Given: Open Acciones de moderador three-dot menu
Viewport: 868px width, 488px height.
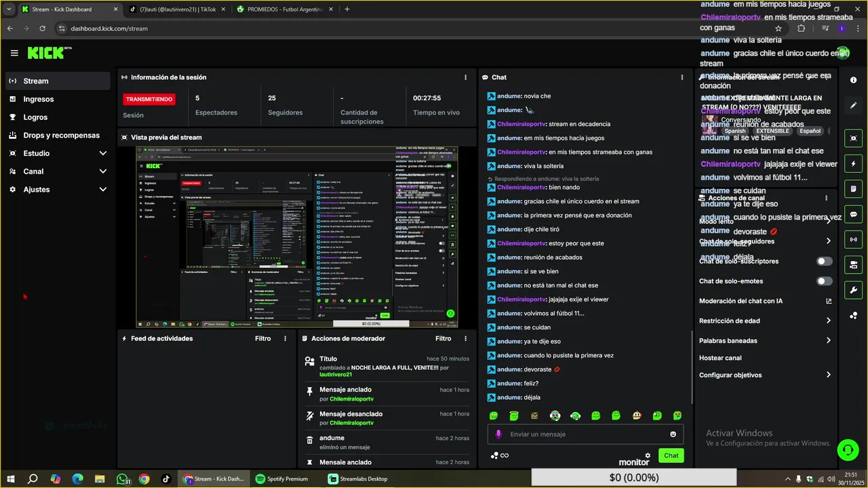Looking at the screenshot, I should click(x=465, y=338).
